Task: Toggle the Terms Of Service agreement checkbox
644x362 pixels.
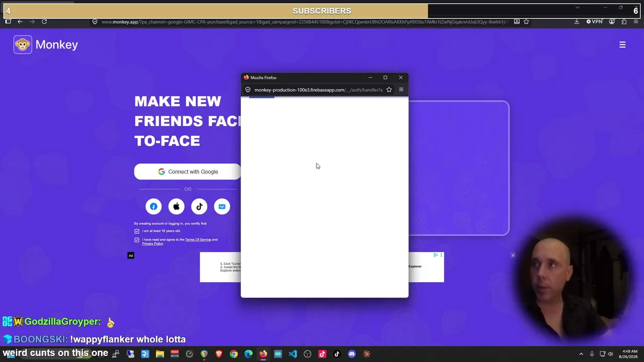Action: pyautogui.click(x=137, y=240)
